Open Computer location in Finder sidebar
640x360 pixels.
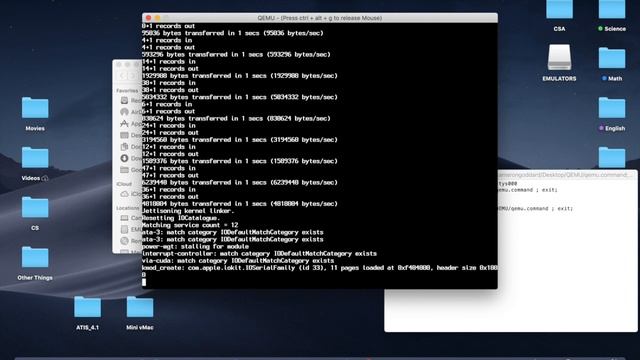131,218
